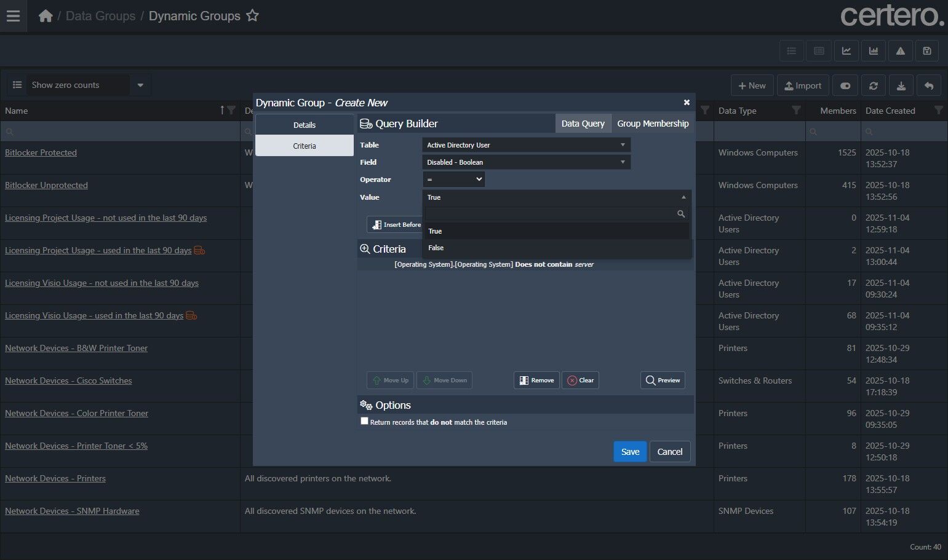This screenshot has width=948, height=560.
Task: Click the orange database icon beside Licensing Project Usage used
Action: (199, 251)
